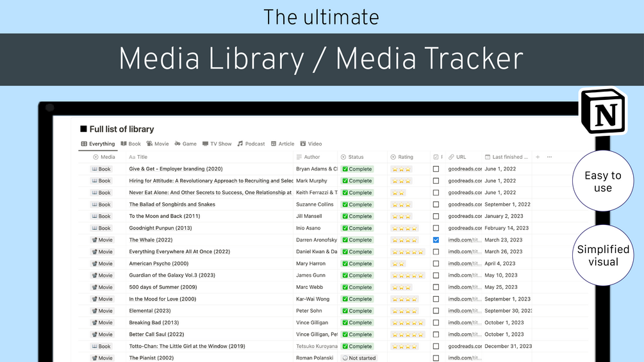Click the title "Guardian of the Galaxy Vol.3 (2023)"
The height and width of the screenshot is (362, 644).
tap(172, 275)
